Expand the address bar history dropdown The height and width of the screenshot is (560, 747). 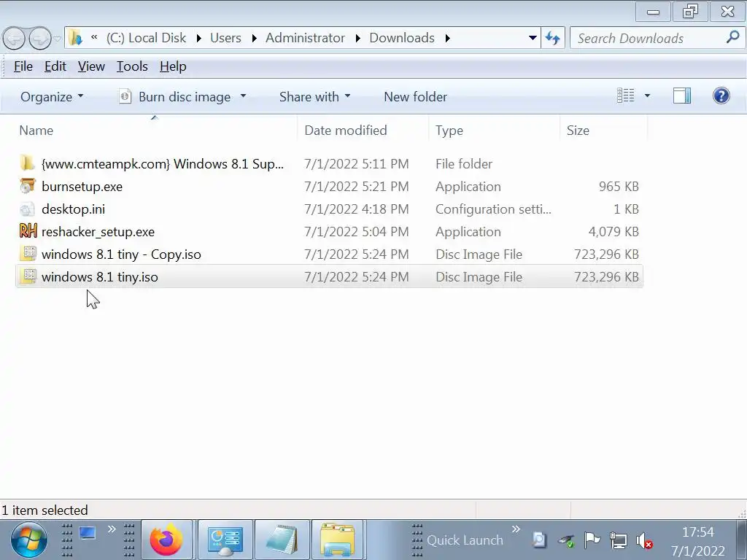point(533,38)
